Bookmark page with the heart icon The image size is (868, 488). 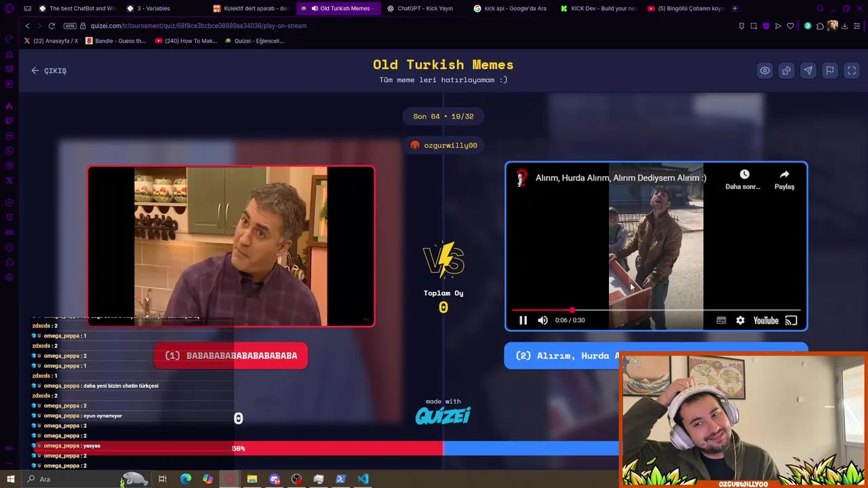pyautogui.click(x=790, y=26)
